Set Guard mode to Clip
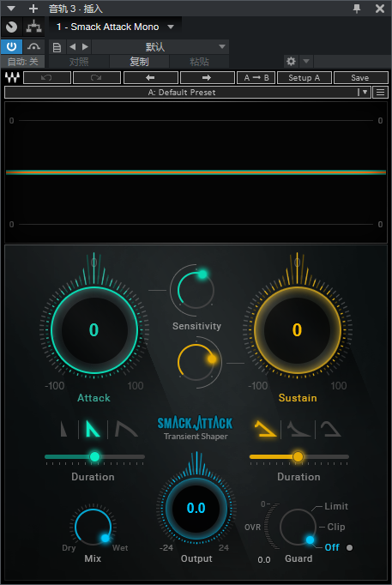Screen dimensions: 392x585 336,527
